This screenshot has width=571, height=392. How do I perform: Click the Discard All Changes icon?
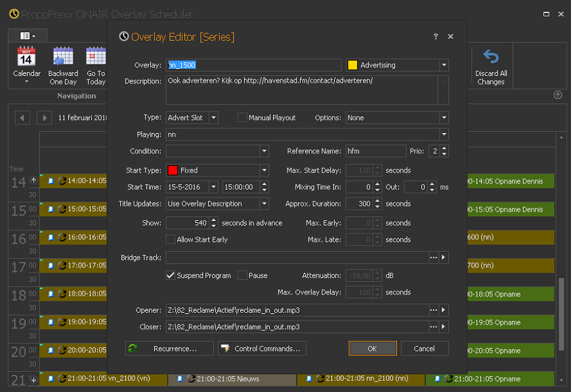491,58
